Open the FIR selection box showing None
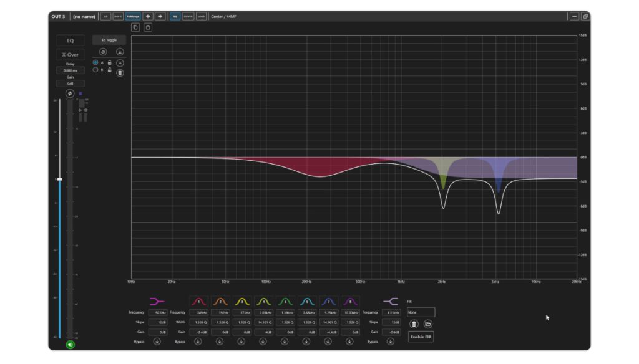The width and height of the screenshot is (639, 364). point(421,312)
